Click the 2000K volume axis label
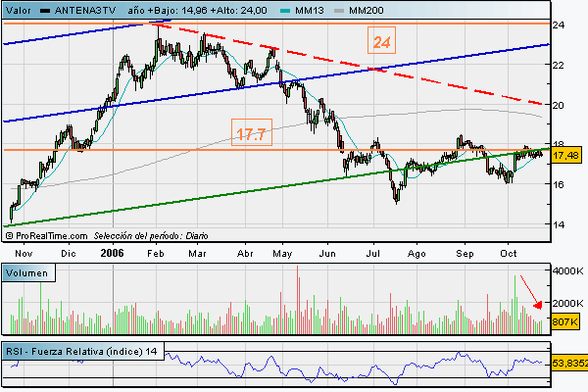 [x=567, y=303]
